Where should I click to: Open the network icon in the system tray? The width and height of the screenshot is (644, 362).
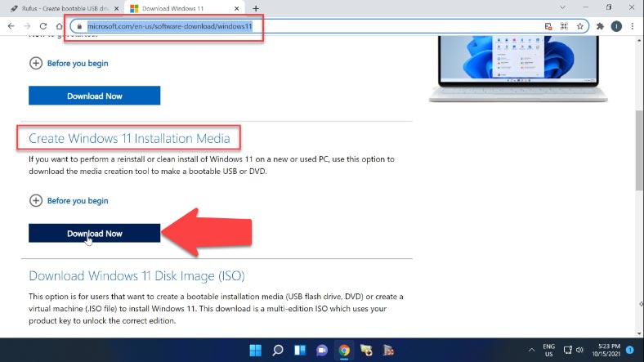(x=568, y=350)
